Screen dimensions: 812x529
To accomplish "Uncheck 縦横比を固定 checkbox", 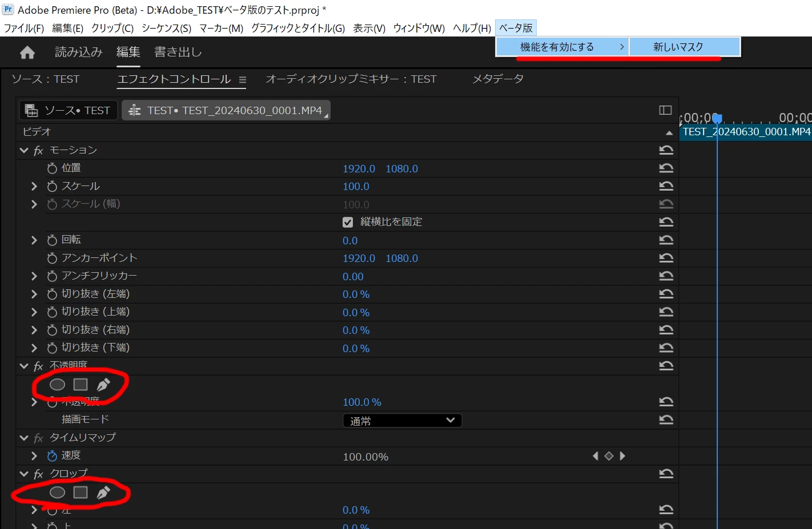I will pyautogui.click(x=348, y=222).
